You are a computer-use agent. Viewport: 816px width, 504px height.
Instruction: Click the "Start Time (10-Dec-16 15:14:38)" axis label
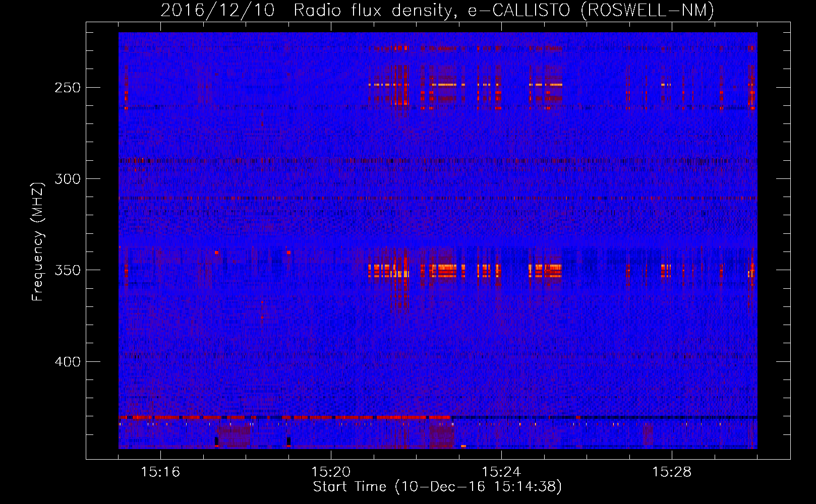(x=437, y=487)
